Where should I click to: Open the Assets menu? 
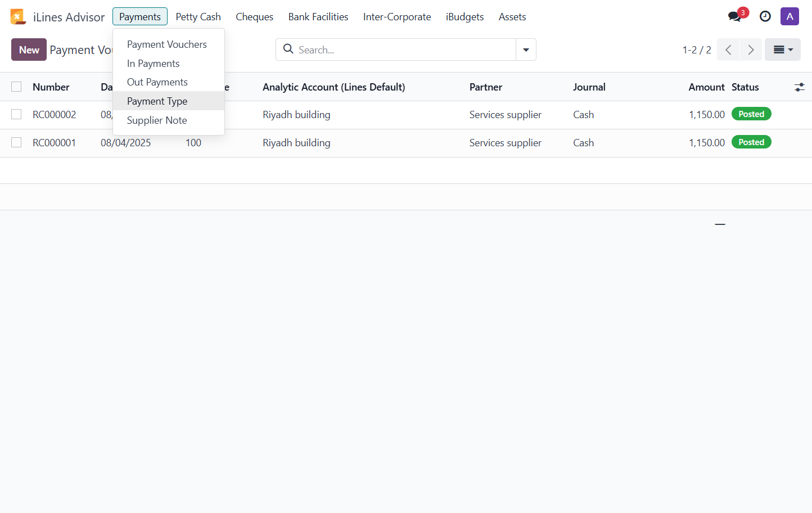512,16
